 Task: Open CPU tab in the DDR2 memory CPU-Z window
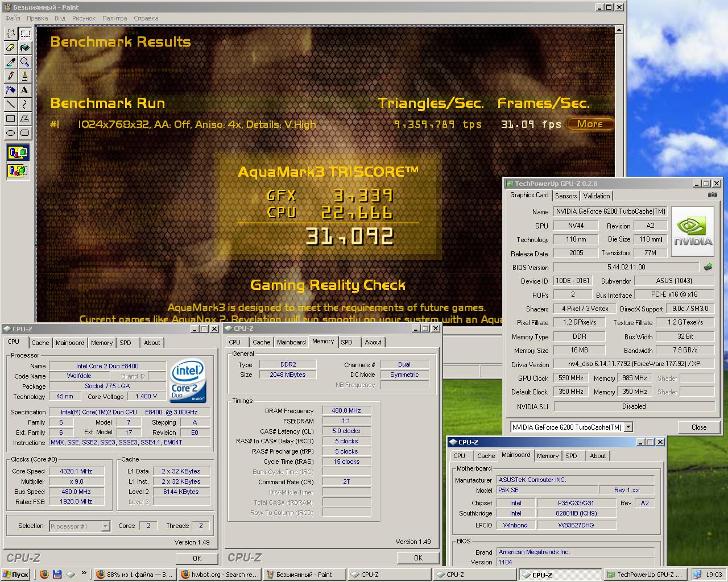[x=235, y=342]
